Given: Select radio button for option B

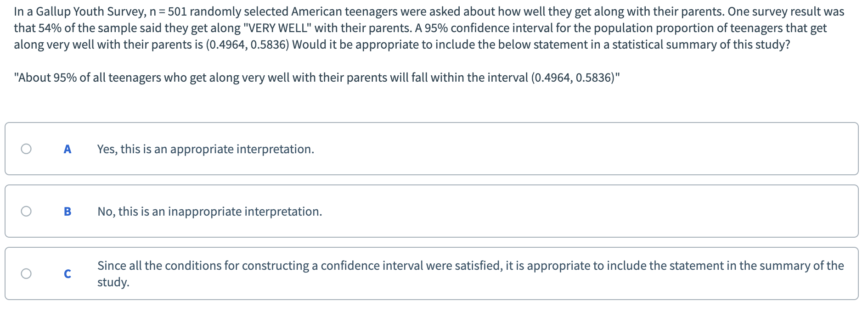Looking at the screenshot, I should pos(26,210).
